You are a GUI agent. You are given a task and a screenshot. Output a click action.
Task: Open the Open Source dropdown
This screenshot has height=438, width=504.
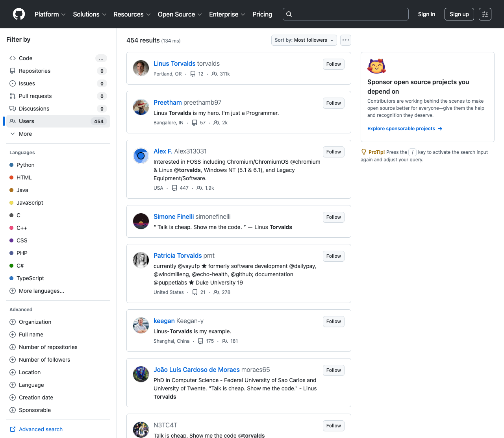180,14
